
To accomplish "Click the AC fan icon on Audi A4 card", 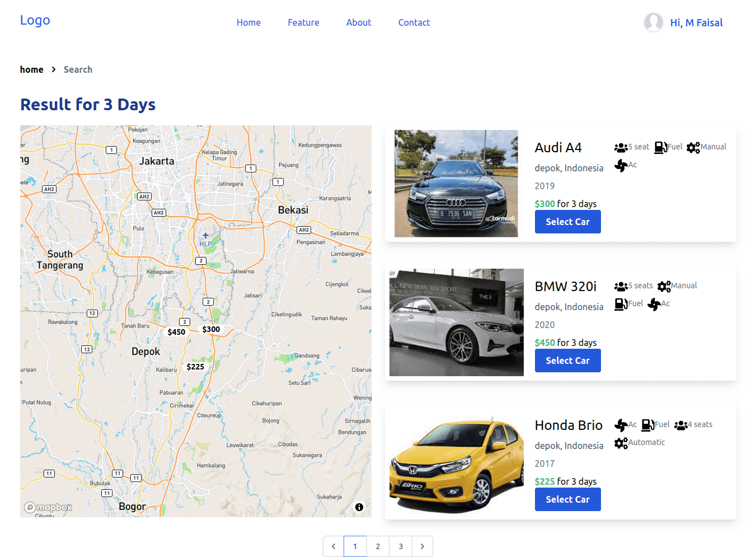I will pos(621,166).
